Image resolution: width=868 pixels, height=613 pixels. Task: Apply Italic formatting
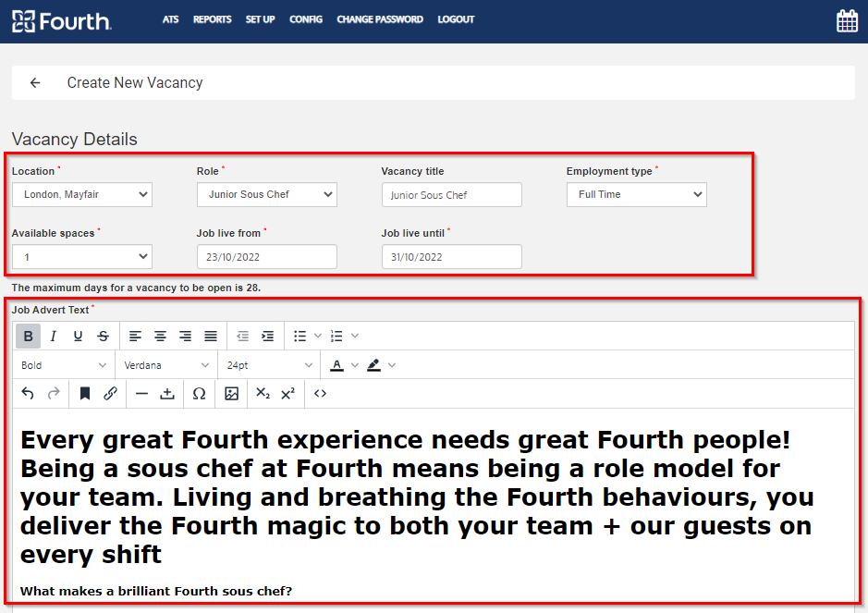pyautogui.click(x=53, y=337)
